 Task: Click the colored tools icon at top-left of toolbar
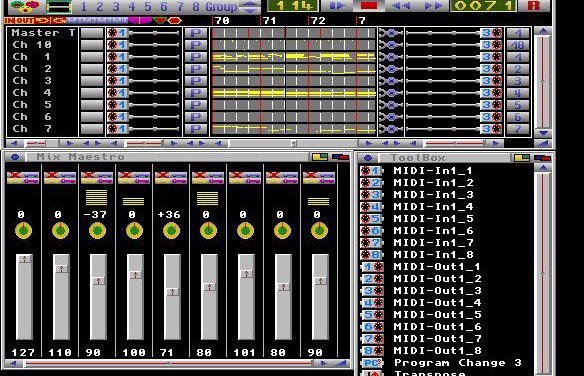[25, 6]
